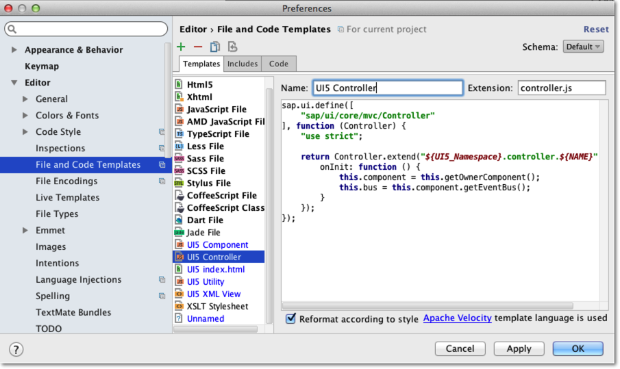Screen dimensions: 620x369
Task: Open the File Encodings settings page
Action: pos(66,181)
